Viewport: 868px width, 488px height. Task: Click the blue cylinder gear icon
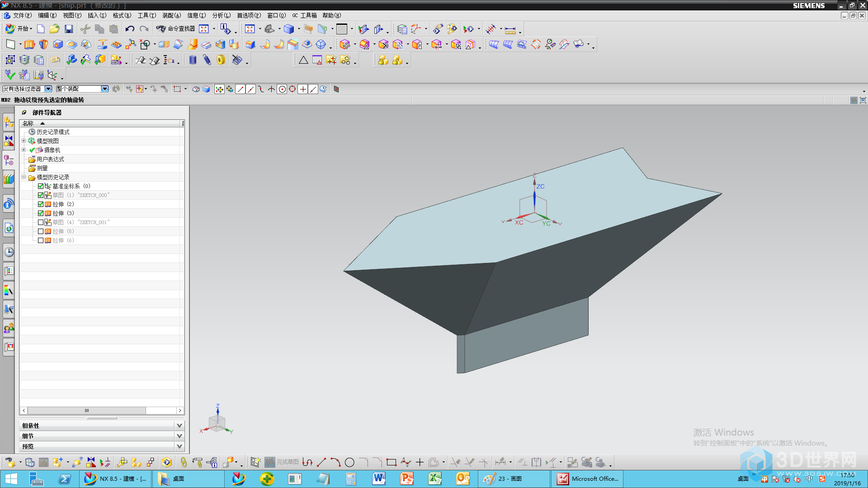point(193,60)
